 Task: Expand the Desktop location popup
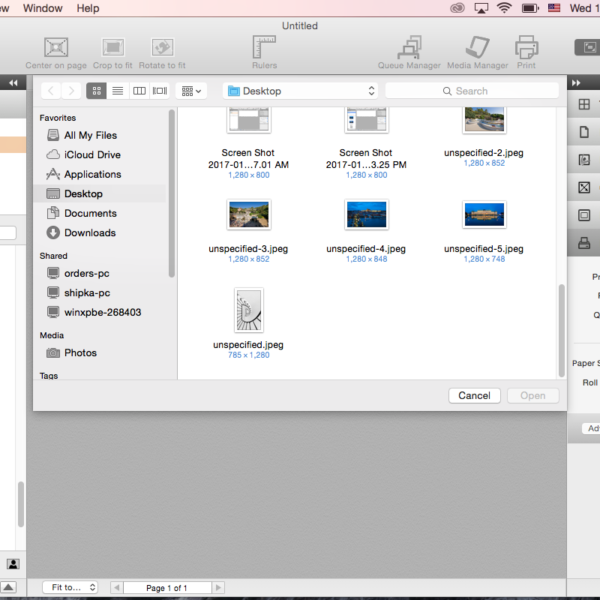[300, 91]
